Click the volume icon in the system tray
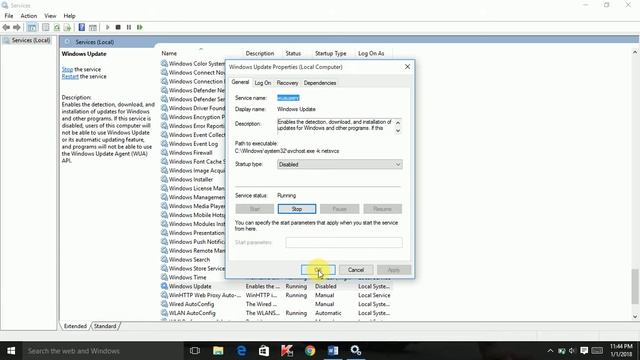 pos(572,351)
